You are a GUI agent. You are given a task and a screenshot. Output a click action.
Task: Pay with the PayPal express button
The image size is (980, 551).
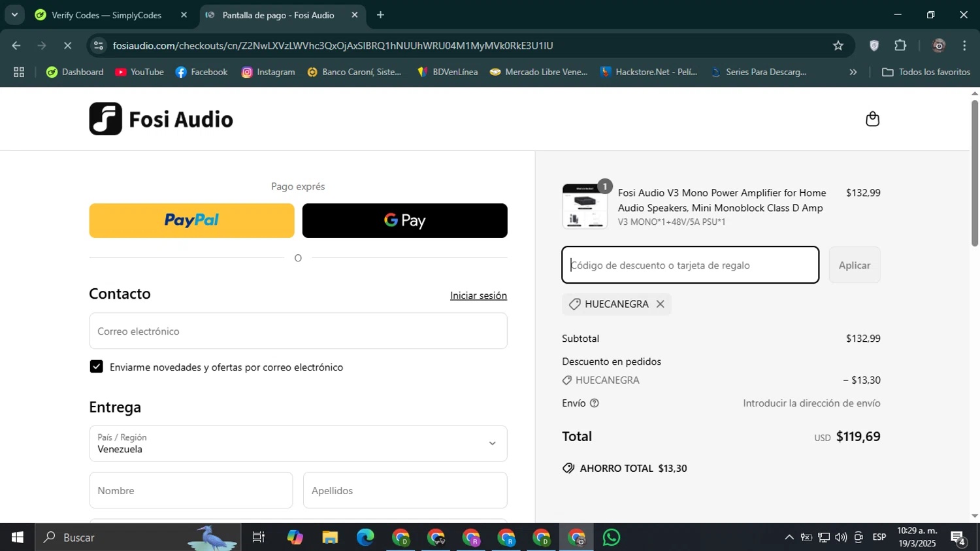click(x=191, y=220)
